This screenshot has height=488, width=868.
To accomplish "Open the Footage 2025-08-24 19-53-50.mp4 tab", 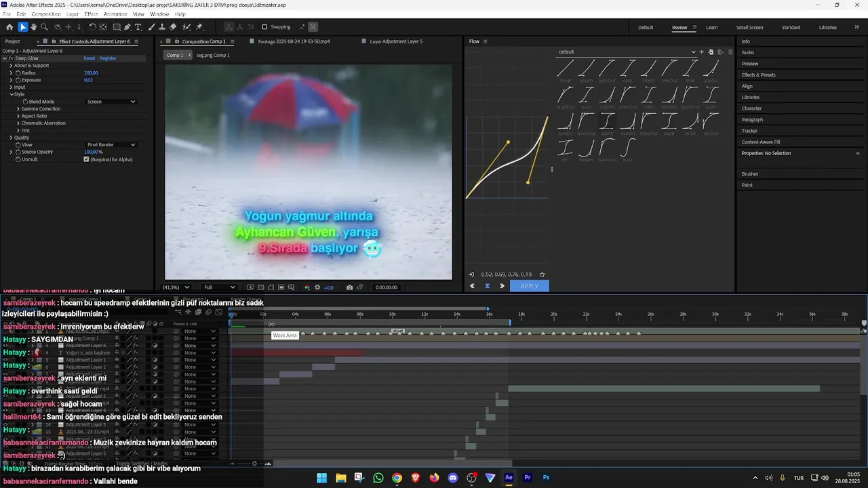I will click(294, 41).
